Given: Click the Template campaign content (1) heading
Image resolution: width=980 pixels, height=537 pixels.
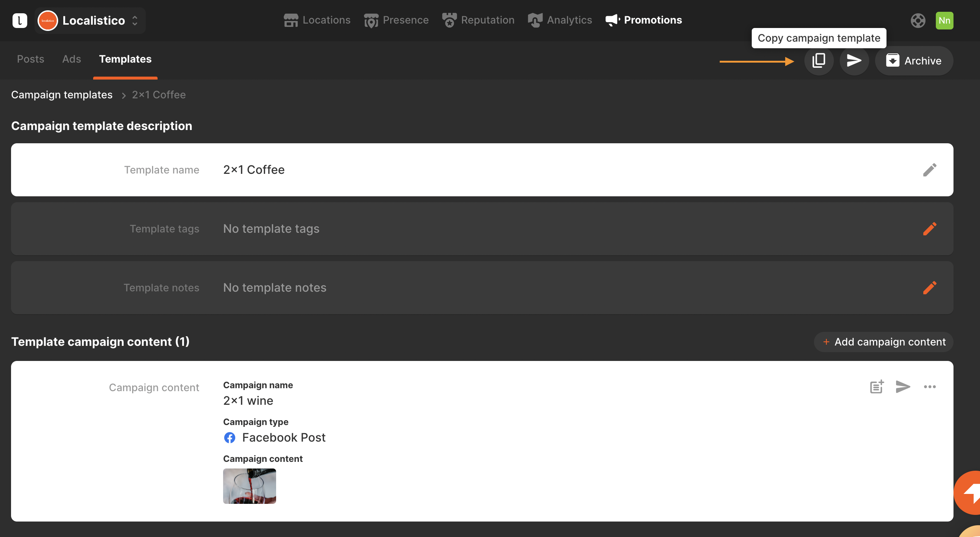Looking at the screenshot, I should click(101, 342).
